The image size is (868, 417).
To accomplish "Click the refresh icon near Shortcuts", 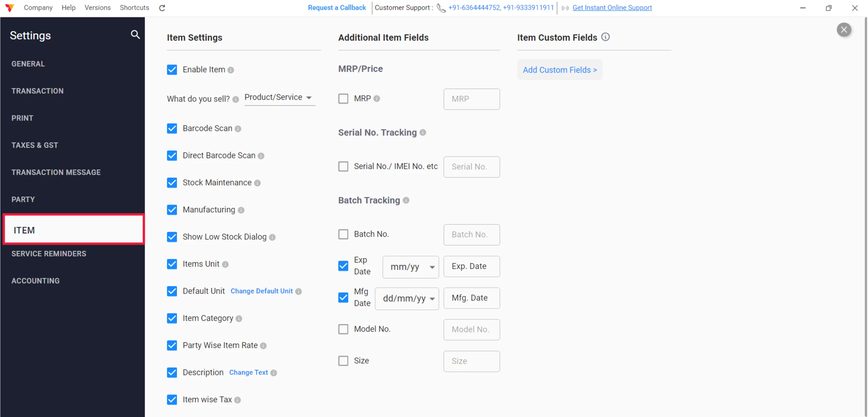I will tap(162, 7).
